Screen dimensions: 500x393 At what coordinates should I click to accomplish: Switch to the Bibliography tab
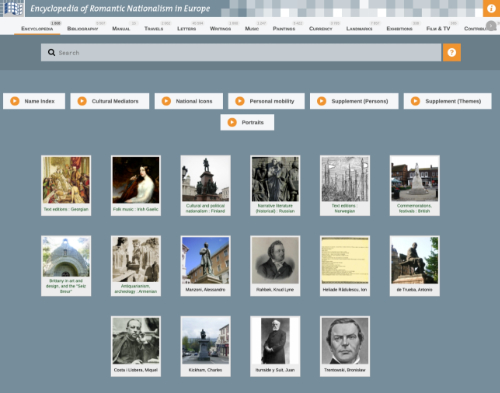(x=83, y=29)
